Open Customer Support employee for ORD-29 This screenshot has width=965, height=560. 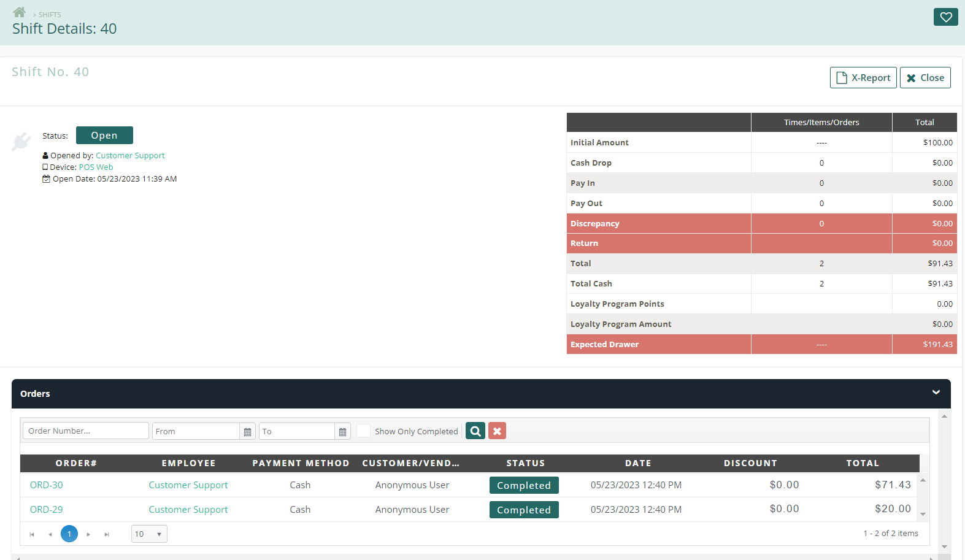[188, 509]
